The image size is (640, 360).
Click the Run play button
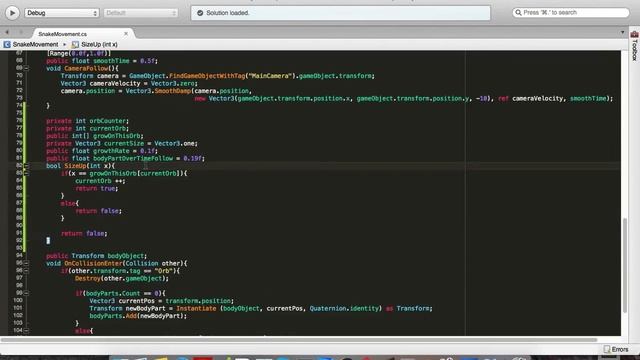[12, 13]
